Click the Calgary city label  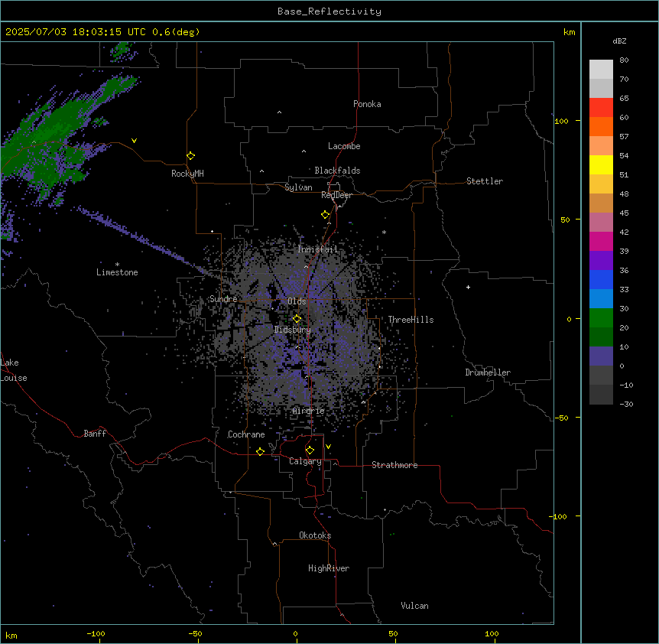(305, 461)
